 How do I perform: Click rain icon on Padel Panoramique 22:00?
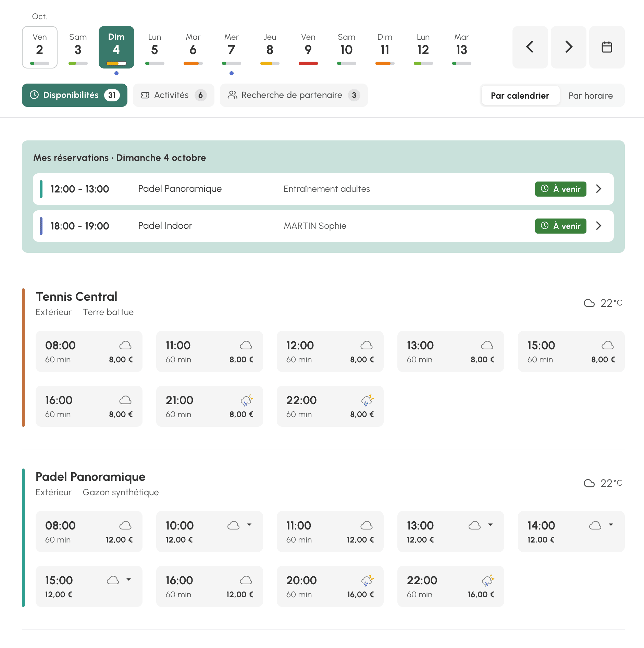tap(488, 580)
